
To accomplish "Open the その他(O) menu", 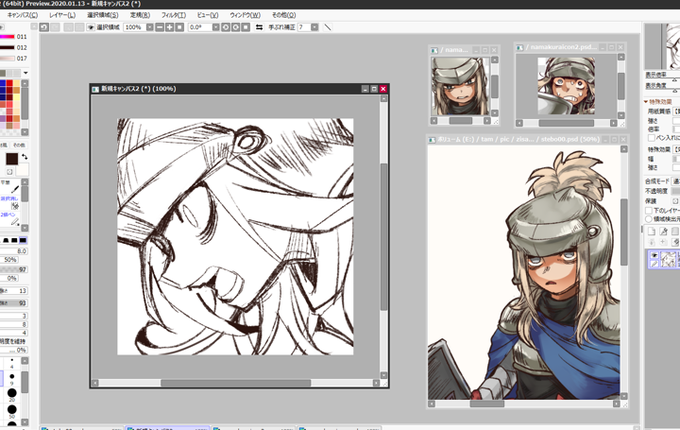I will [284, 15].
